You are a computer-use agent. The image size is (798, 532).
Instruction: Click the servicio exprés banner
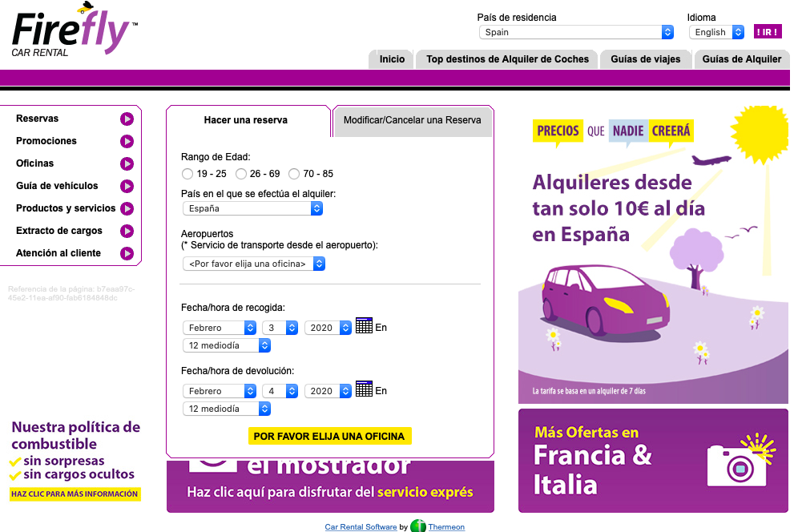[330, 486]
